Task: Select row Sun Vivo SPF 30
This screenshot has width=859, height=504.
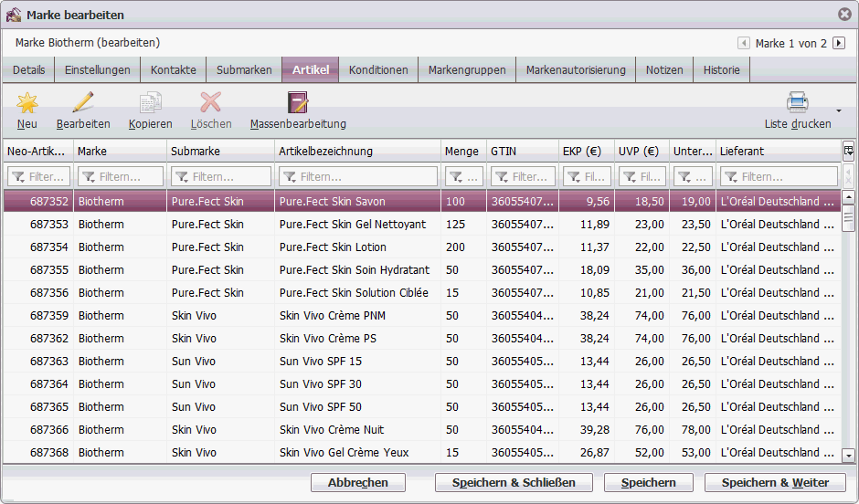Action: [x=422, y=384]
